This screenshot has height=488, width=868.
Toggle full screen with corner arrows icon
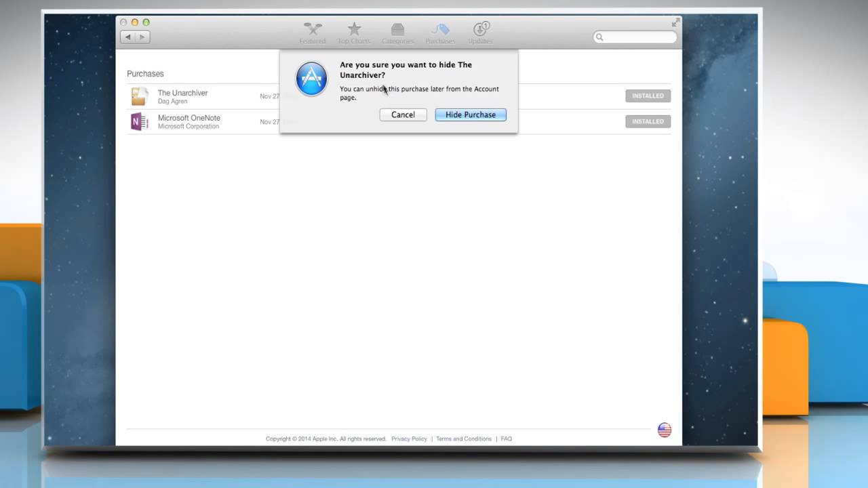click(x=675, y=22)
